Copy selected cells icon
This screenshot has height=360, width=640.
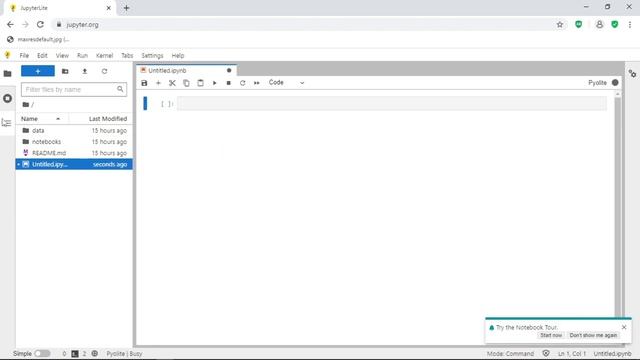186,83
